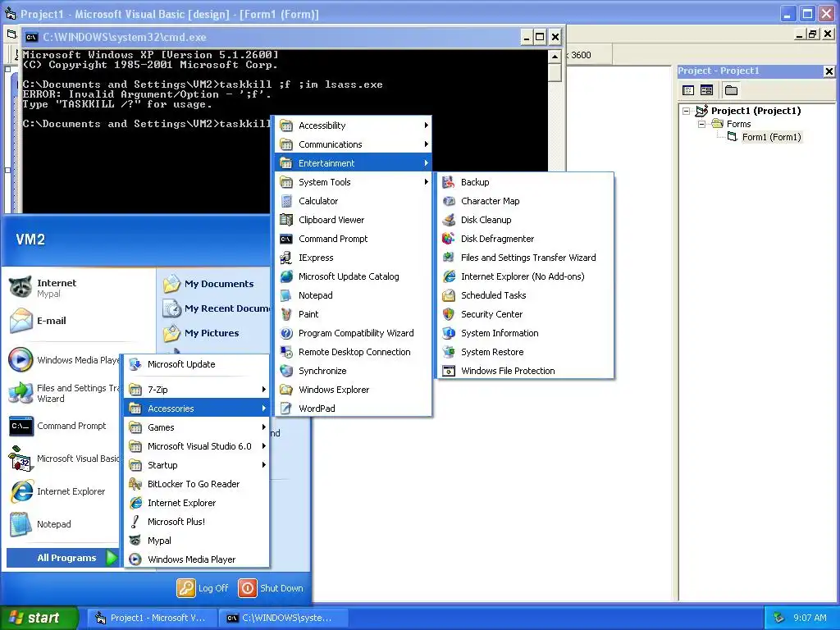Viewport: 840px width, 630px height.
Task: Launch Mypal from All Programs list
Action: point(197,541)
